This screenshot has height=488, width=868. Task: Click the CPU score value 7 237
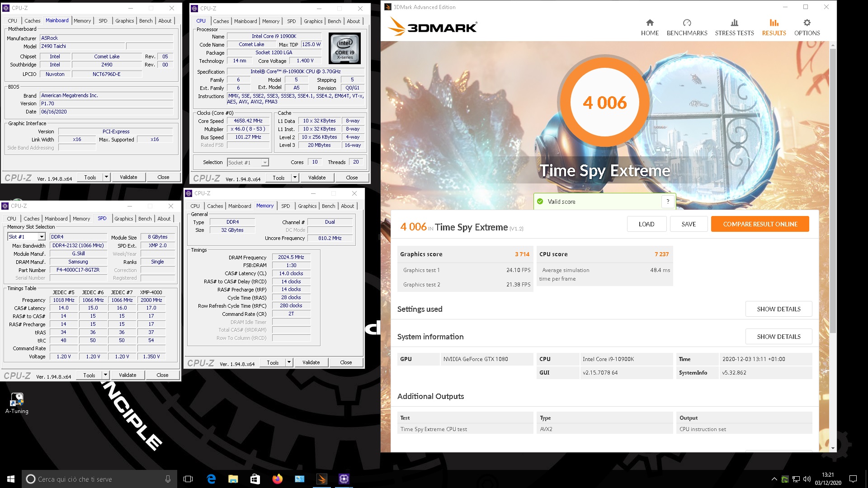pos(661,254)
